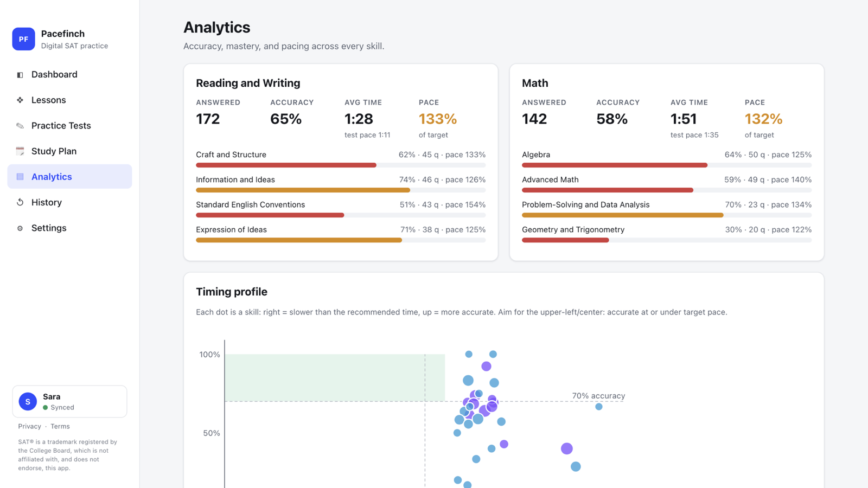Click the 172 answered count
Image resolution: width=868 pixels, height=488 pixels.
tap(208, 119)
